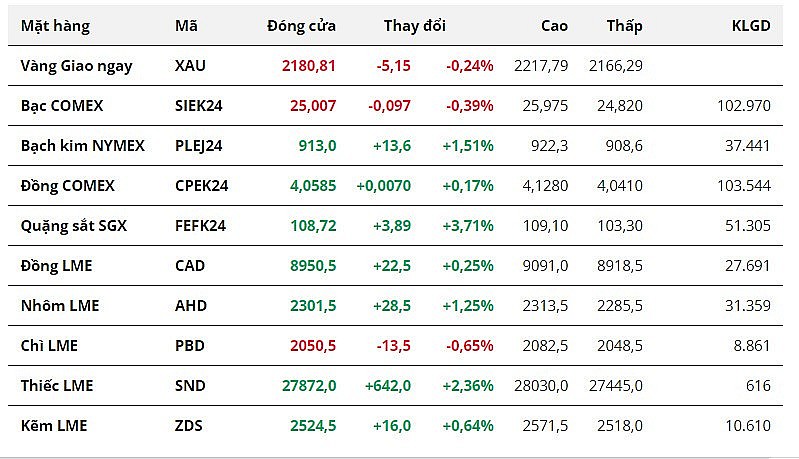The width and height of the screenshot is (799, 459).
Task: Click the Cao column header
Action: 554,26
